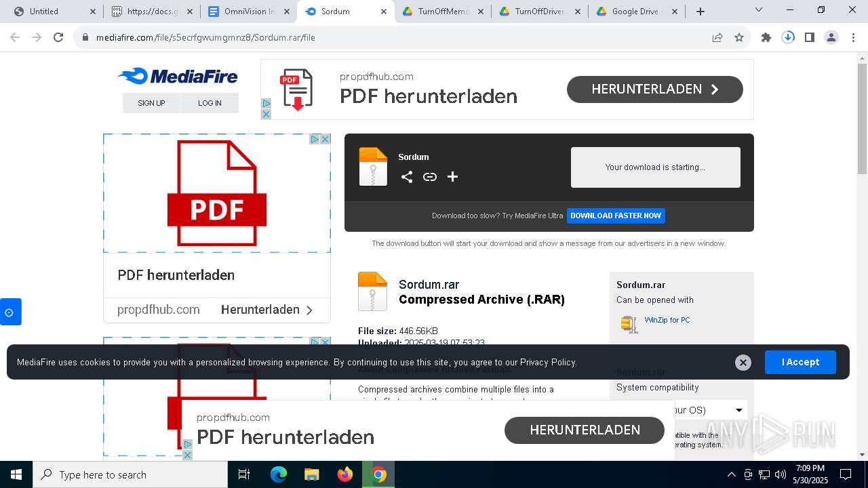This screenshot has width=868, height=488.
Task: Show hidden system tray icons chevron
Action: click(x=731, y=474)
